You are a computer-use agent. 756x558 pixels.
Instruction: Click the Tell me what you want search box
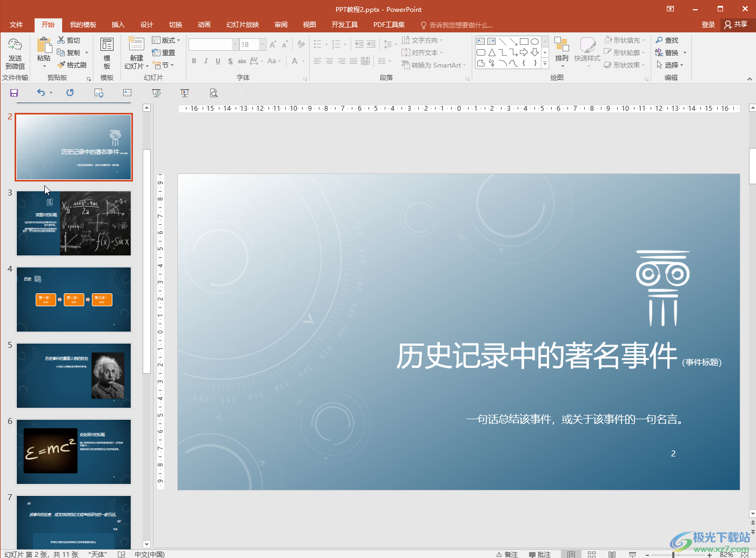[457, 25]
